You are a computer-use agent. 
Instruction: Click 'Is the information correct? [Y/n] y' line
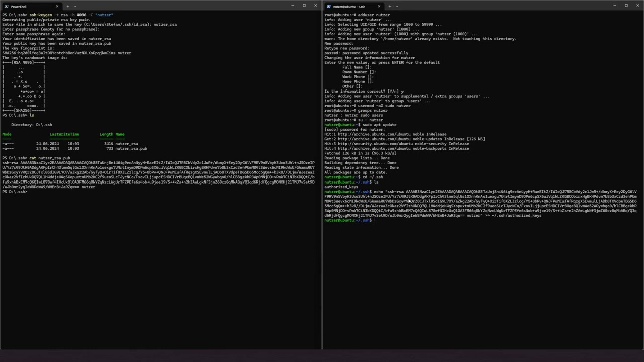[364, 92]
